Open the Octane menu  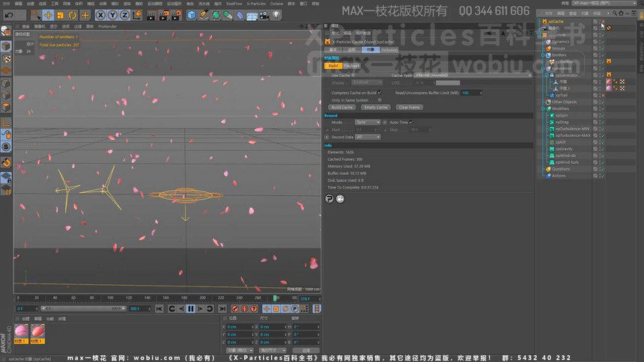pyautogui.click(x=276, y=4)
